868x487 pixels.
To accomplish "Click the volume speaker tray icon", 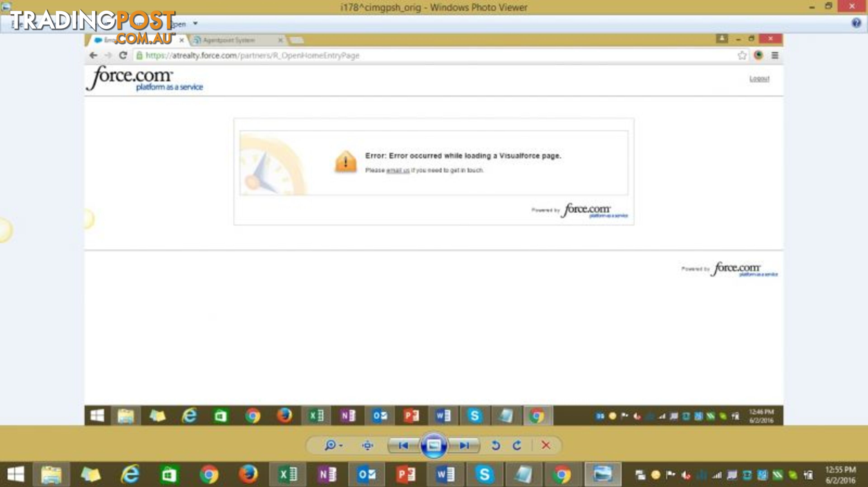I will [x=686, y=475].
